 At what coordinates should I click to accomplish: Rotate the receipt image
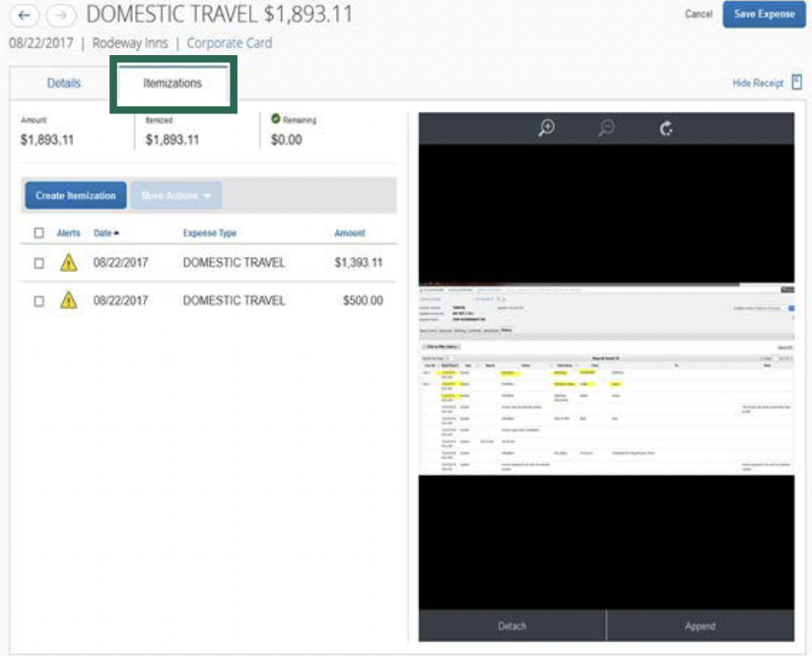click(x=666, y=128)
